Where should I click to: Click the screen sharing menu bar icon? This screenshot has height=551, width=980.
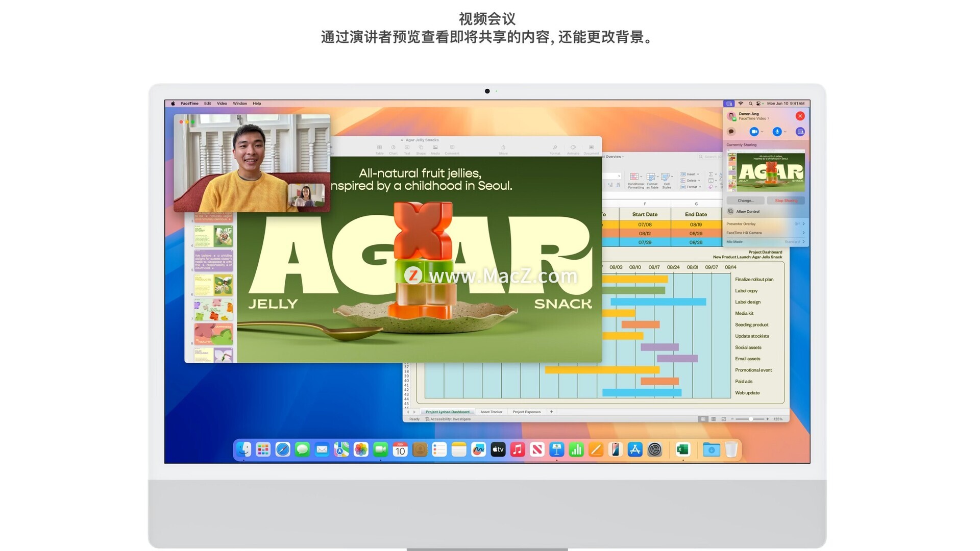[729, 104]
